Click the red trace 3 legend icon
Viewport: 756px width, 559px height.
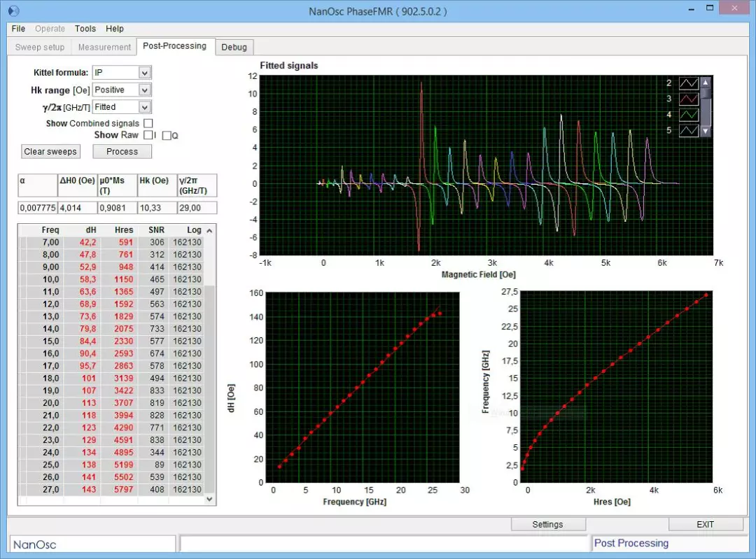(689, 99)
